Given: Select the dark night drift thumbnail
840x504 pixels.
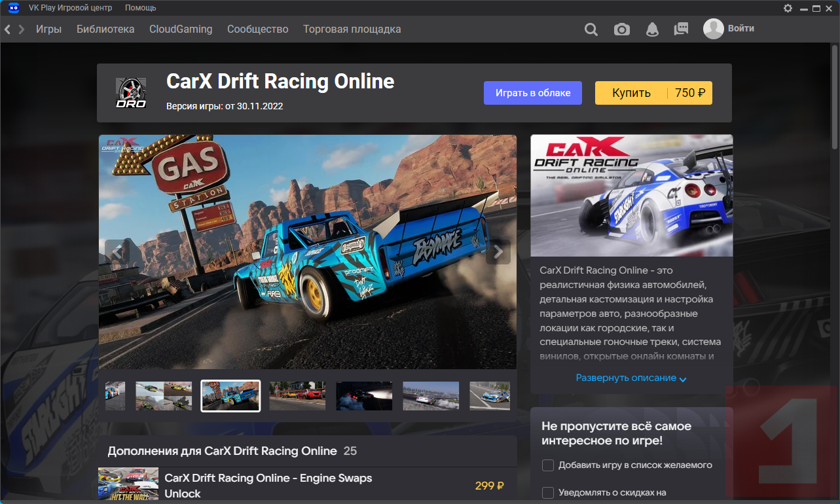Looking at the screenshot, I should click(x=364, y=396).
